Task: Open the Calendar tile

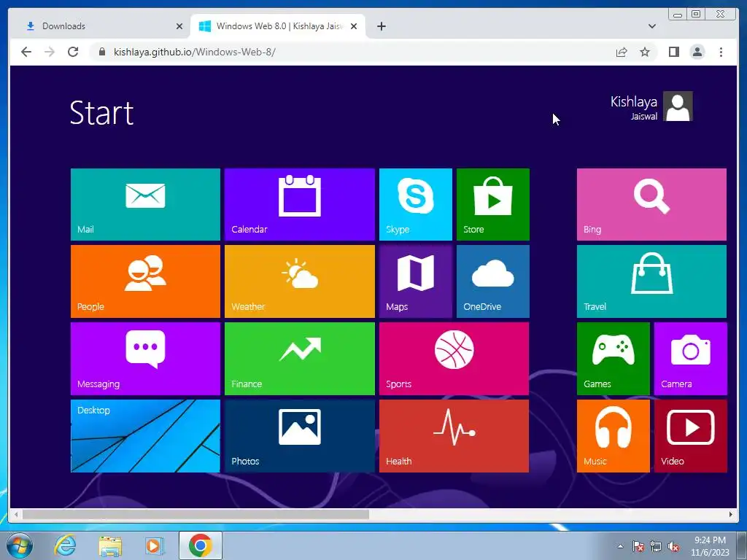Action: click(300, 204)
